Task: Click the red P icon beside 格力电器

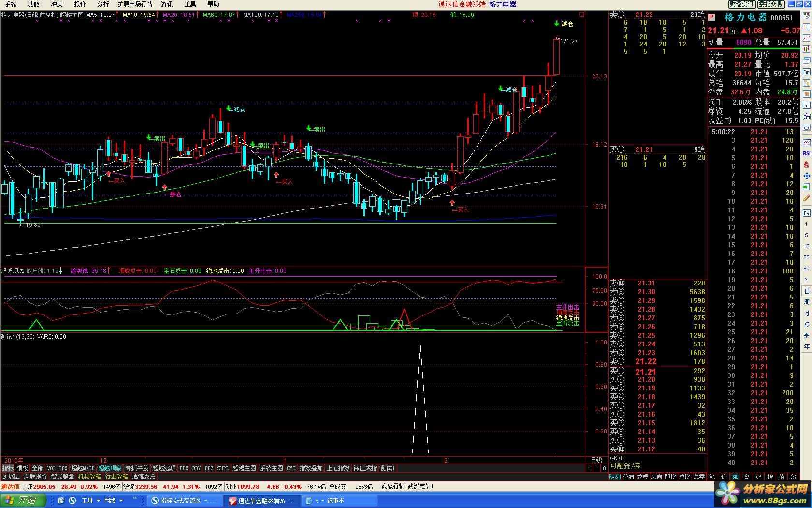Action: 711,17
